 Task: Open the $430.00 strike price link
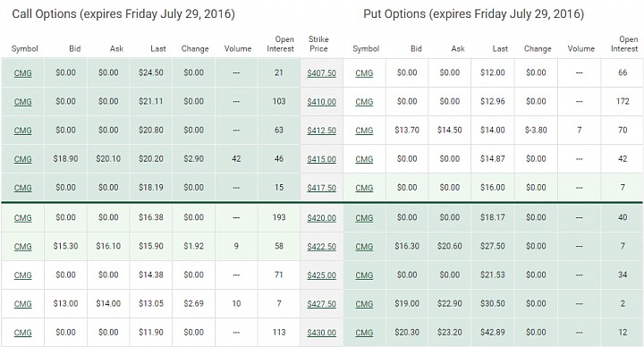(322, 333)
